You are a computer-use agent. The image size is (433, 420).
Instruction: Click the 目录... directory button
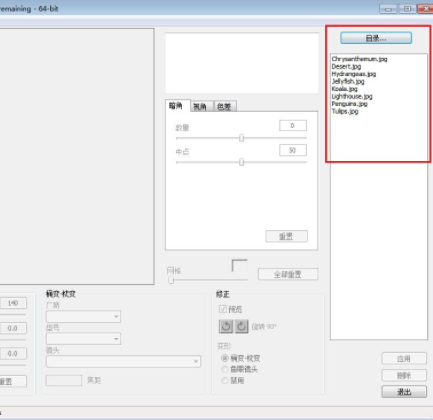pyautogui.click(x=376, y=38)
